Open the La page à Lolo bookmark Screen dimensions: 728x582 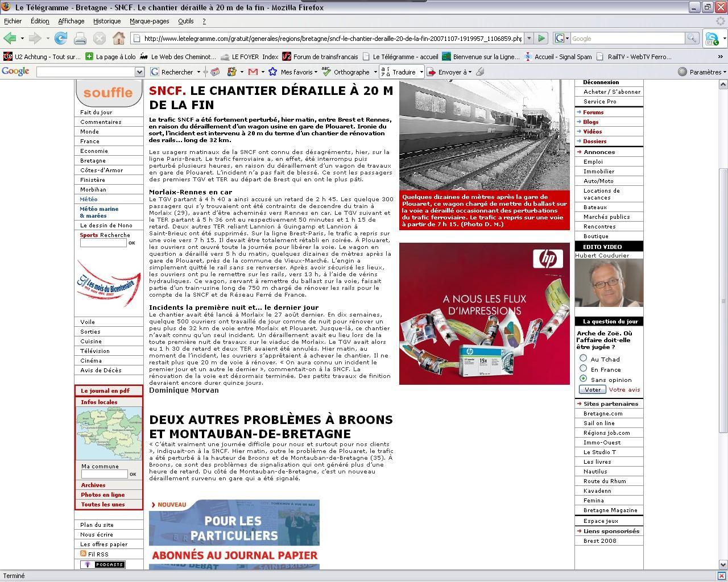[x=110, y=56]
